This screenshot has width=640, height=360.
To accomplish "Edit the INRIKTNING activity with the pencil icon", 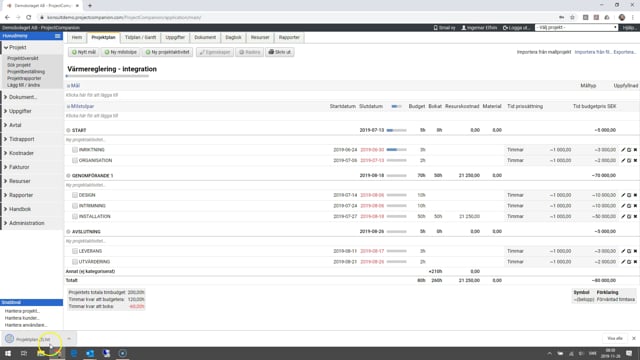I will tap(623, 150).
